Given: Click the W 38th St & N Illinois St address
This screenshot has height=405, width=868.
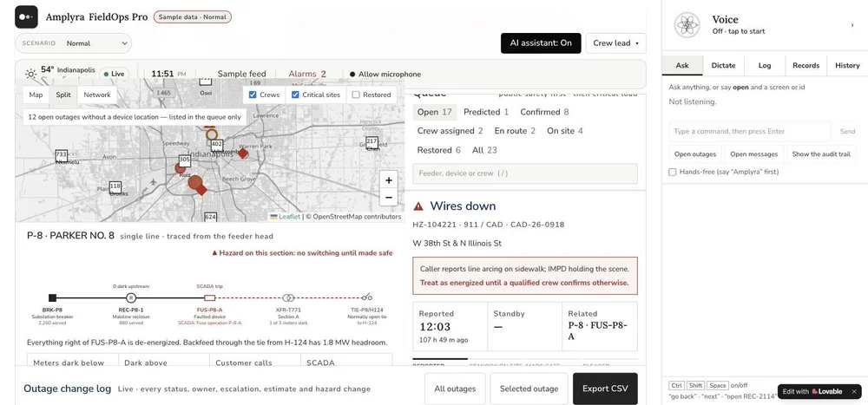Looking at the screenshot, I should coord(457,244).
